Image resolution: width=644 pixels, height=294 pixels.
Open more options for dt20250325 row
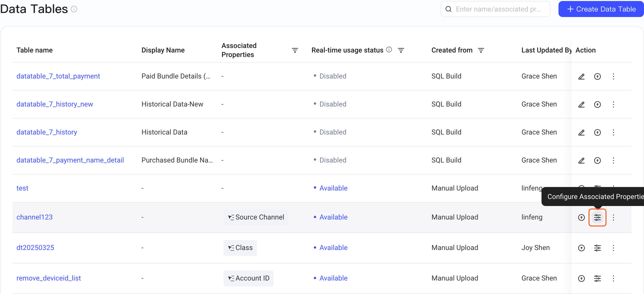[x=613, y=248]
